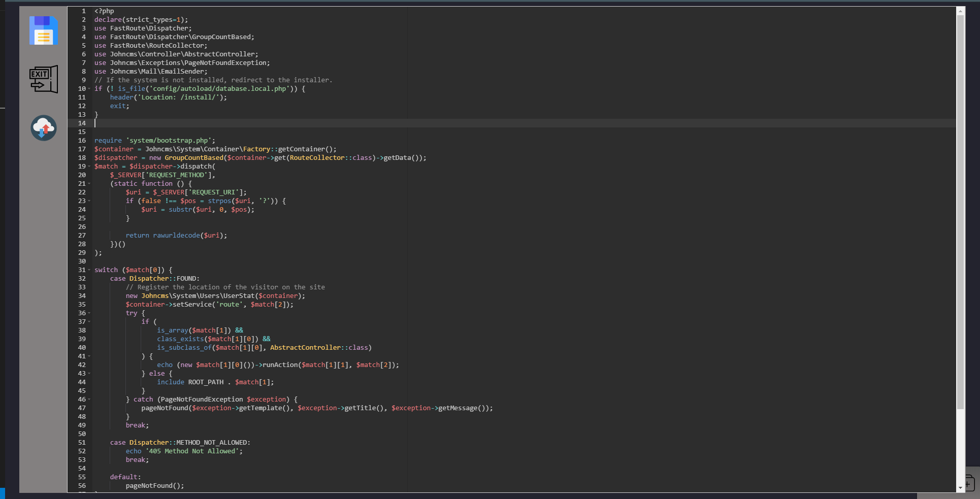Image resolution: width=980 pixels, height=499 pixels.
Task: Click the '<?php' opening tag on line 1
Action: [104, 11]
